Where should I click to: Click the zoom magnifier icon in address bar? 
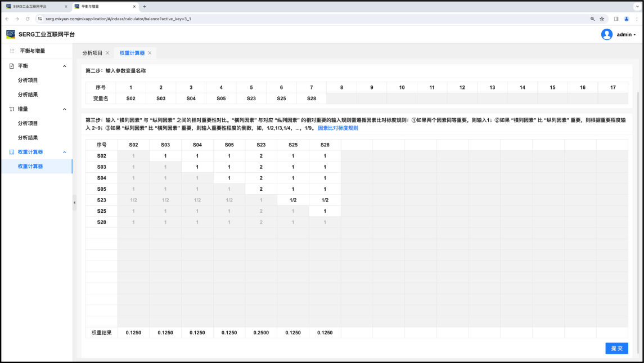click(x=592, y=19)
